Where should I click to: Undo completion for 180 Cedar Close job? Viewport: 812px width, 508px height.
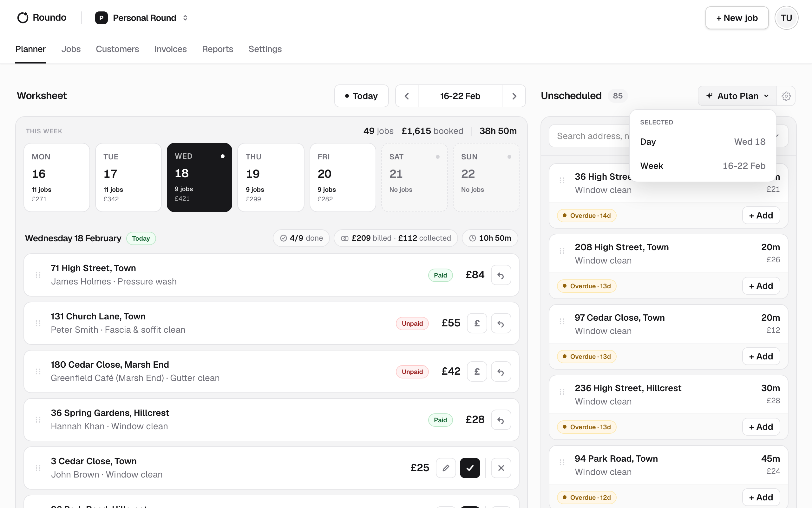(501, 371)
